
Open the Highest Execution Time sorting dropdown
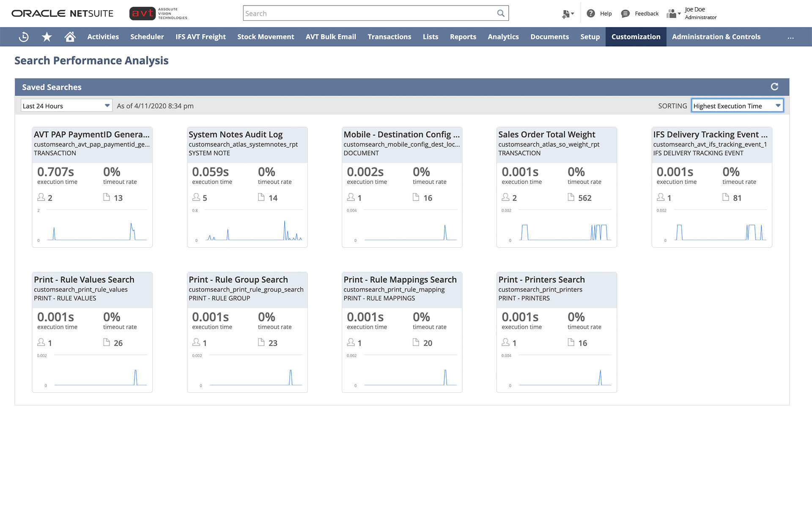coord(737,106)
